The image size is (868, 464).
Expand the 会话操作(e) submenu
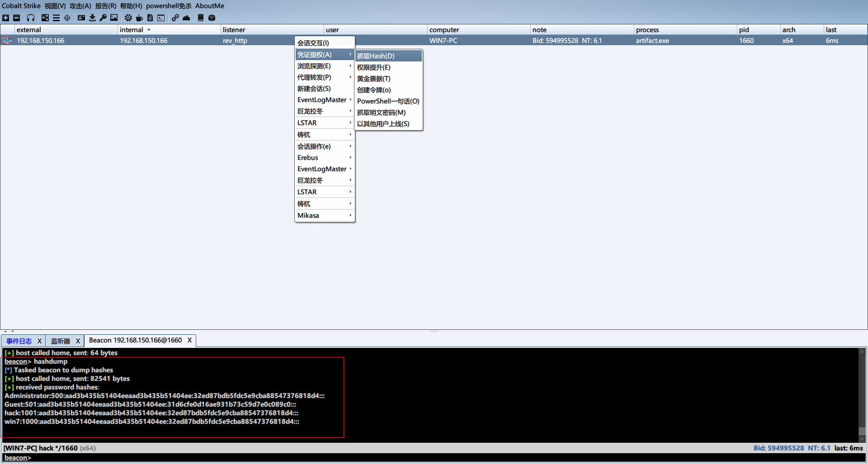[x=325, y=146]
